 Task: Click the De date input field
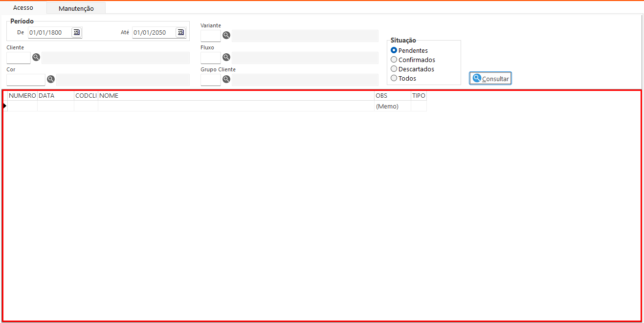tap(49, 33)
